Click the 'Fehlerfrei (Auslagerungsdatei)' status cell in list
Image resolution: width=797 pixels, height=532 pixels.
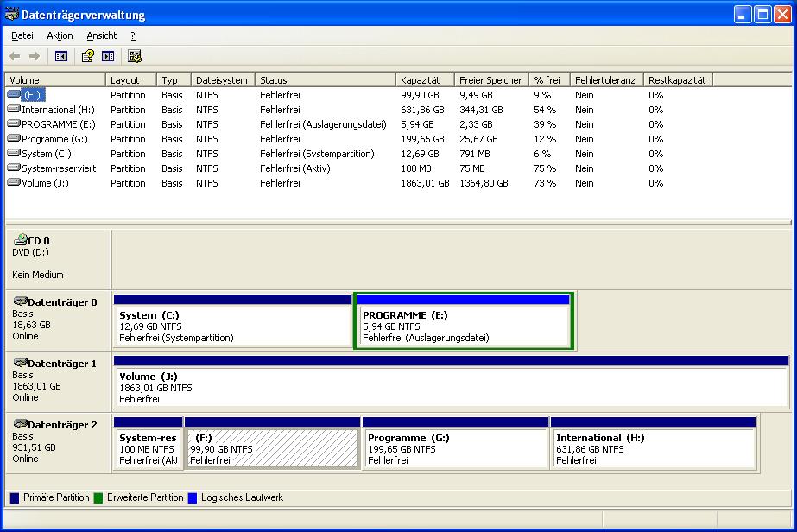[x=323, y=124]
